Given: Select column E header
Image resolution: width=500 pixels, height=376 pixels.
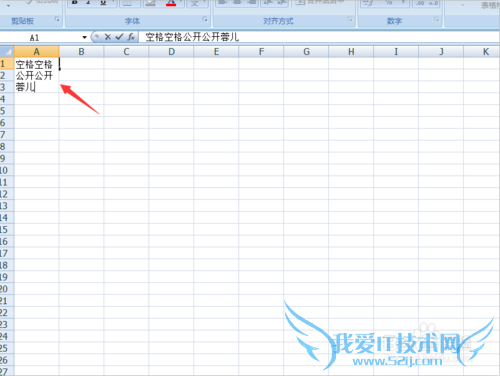Looking at the screenshot, I should coord(216,52).
